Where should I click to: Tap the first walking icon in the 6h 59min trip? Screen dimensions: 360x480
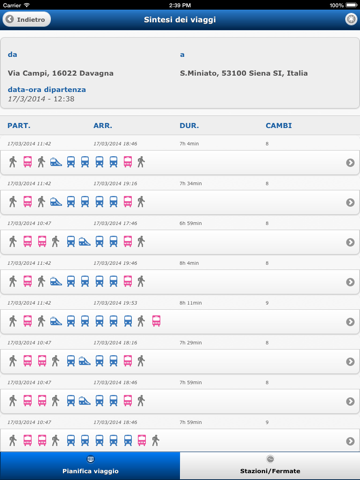pyautogui.click(x=13, y=241)
